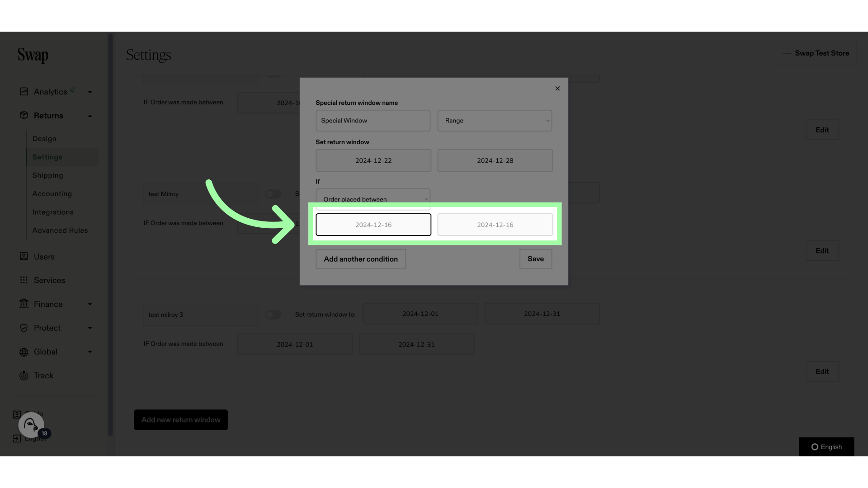Viewport: 868px width, 488px height.
Task: Toggle the test Milroy switch
Action: (273, 194)
